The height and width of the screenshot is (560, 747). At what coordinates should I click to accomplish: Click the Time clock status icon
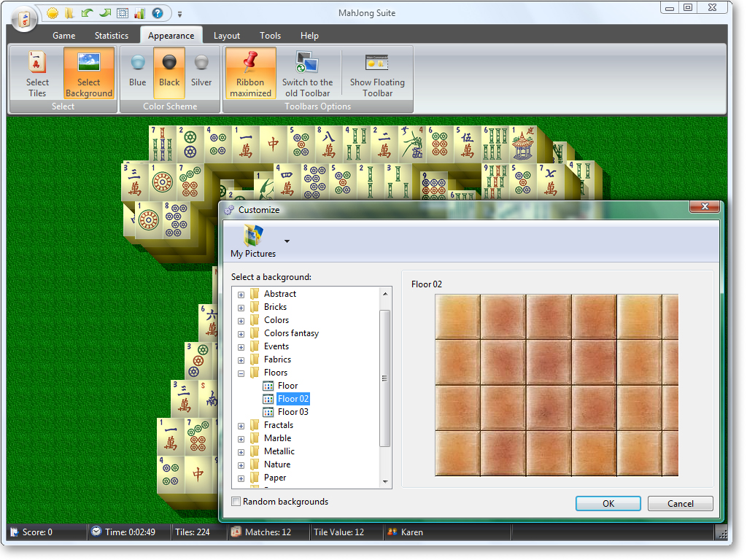[x=96, y=532]
